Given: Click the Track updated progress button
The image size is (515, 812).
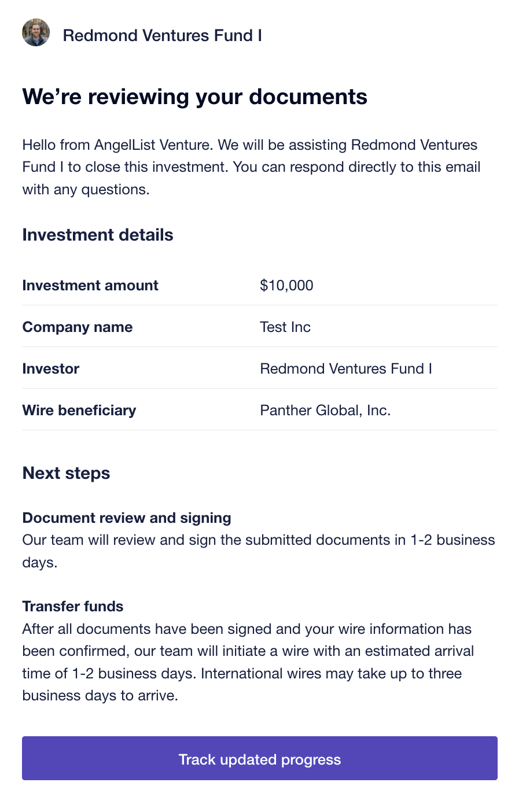Looking at the screenshot, I should tap(260, 758).
